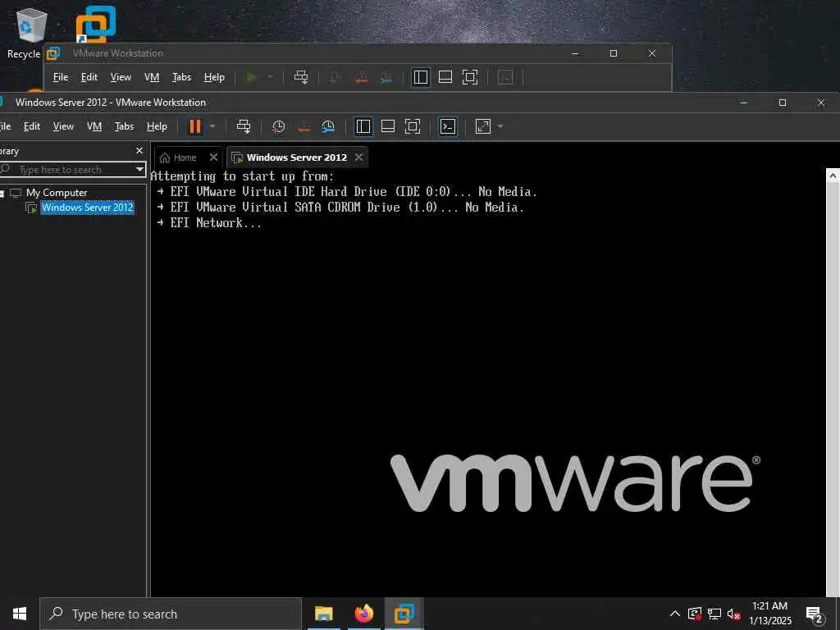840x630 pixels.
Task: Open the notification center icon
Action: point(815,614)
